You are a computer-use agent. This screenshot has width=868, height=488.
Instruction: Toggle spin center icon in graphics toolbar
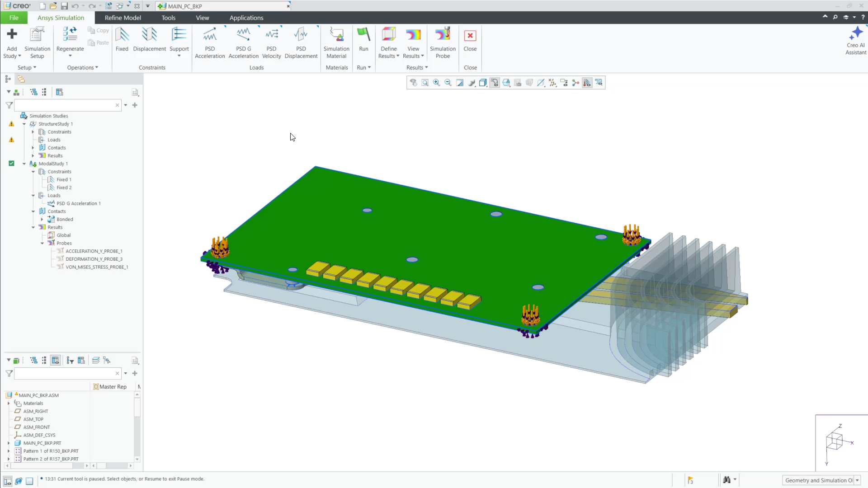click(576, 83)
